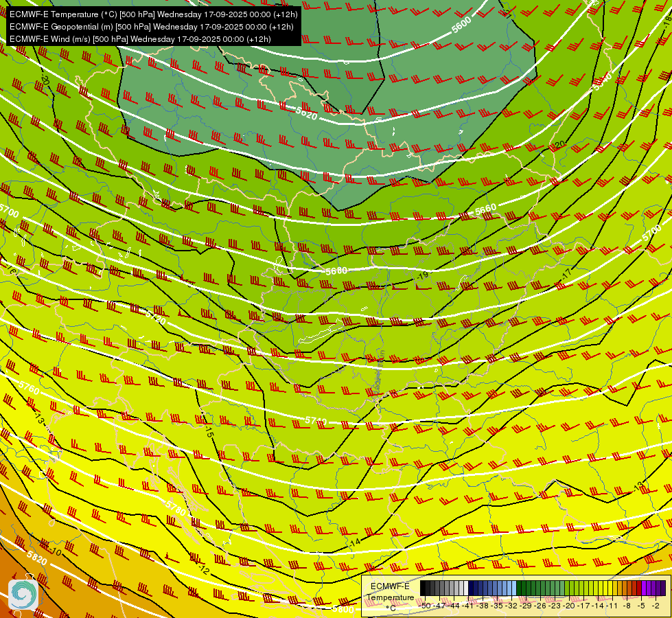
Task: Click the ECMWF-E Temperature header line
Action: 154,14
